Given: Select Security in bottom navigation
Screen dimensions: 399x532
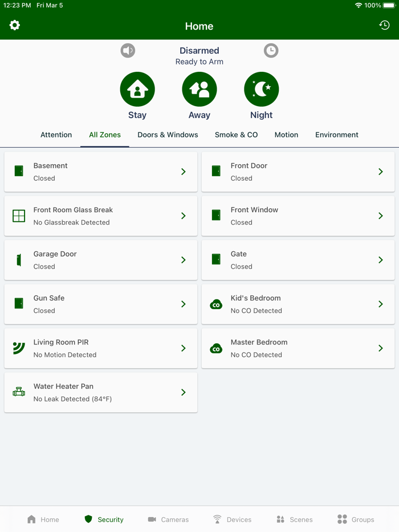Looking at the screenshot, I should [104, 519].
